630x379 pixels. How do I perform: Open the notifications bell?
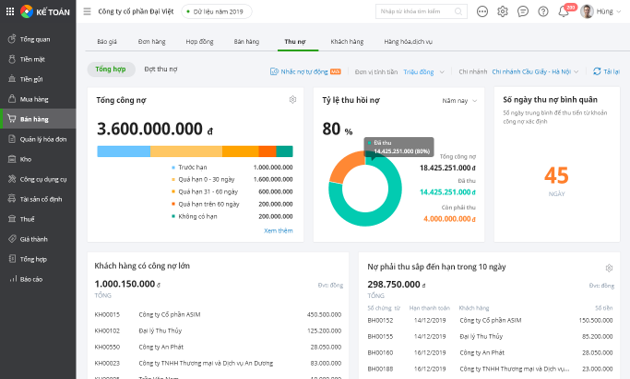[x=563, y=12]
